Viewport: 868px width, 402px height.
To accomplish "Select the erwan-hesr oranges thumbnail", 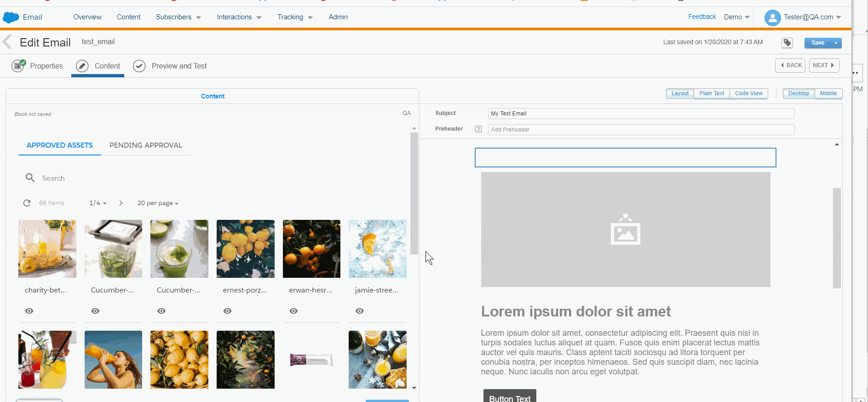I will [311, 249].
